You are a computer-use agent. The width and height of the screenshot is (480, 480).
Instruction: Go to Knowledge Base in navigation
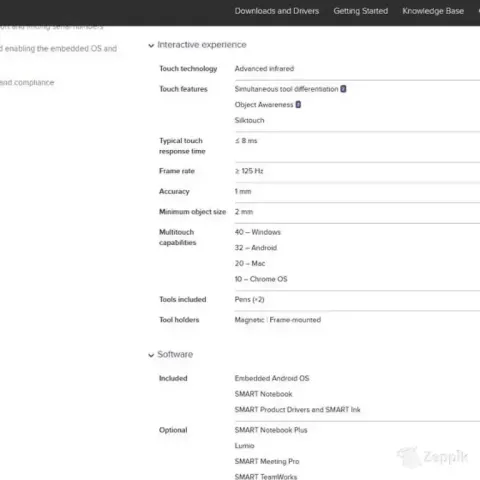point(433,11)
